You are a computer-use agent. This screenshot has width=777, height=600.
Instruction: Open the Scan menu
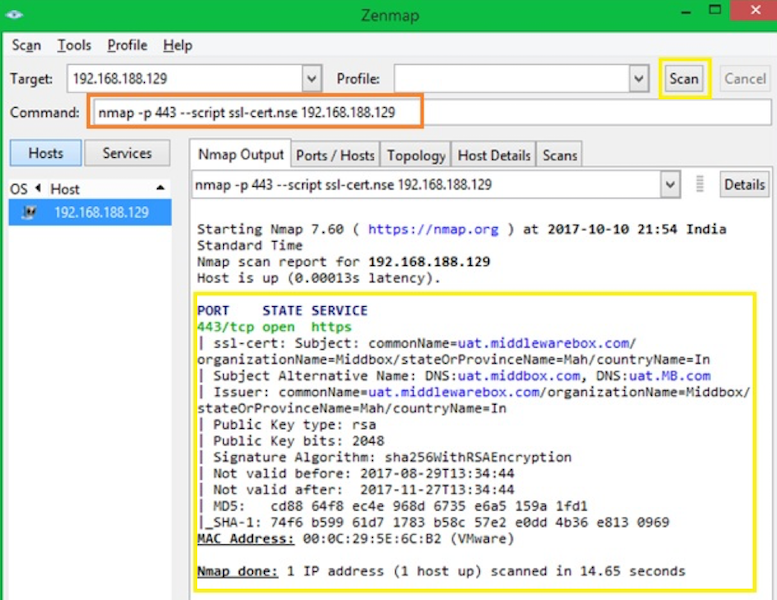point(26,45)
